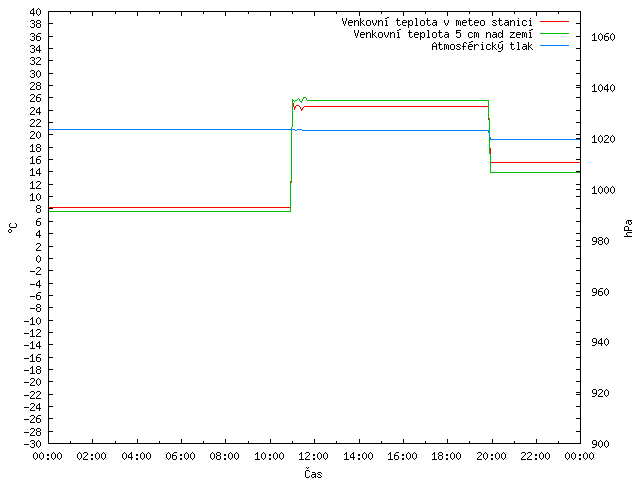Click the '-10' temperature axis label

tap(33, 321)
